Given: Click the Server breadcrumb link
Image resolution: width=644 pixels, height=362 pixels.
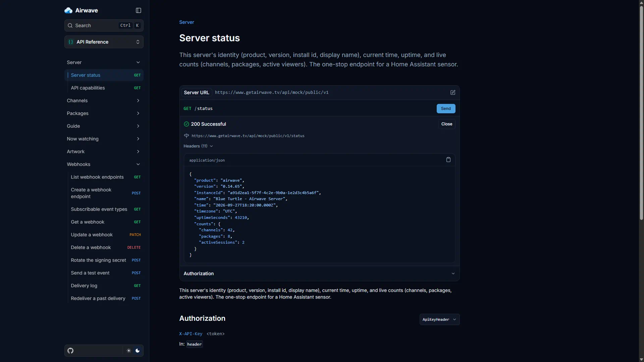Looking at the screenshot, I should click(x=186, y=22).
